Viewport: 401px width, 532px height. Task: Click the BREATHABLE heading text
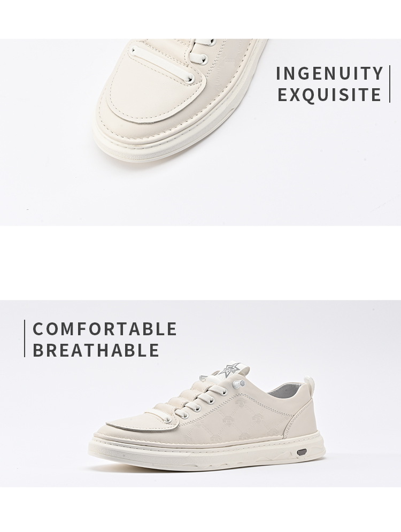[x=96, y=350]
